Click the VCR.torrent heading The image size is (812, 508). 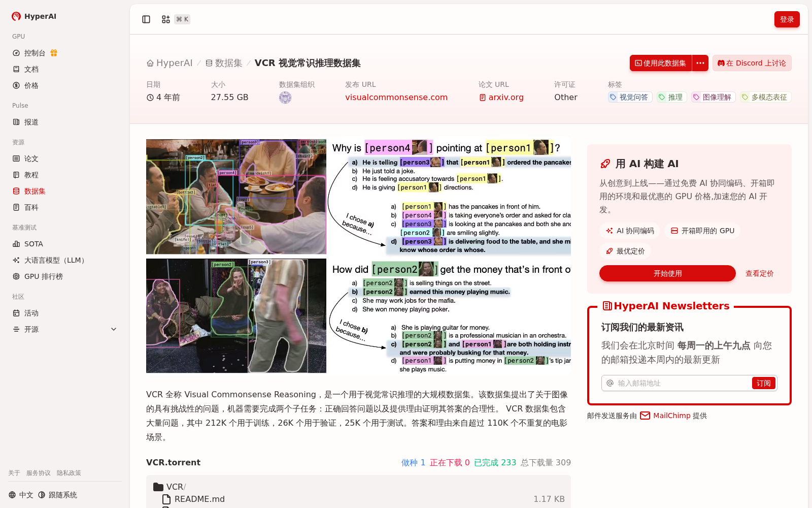point(173,462)
